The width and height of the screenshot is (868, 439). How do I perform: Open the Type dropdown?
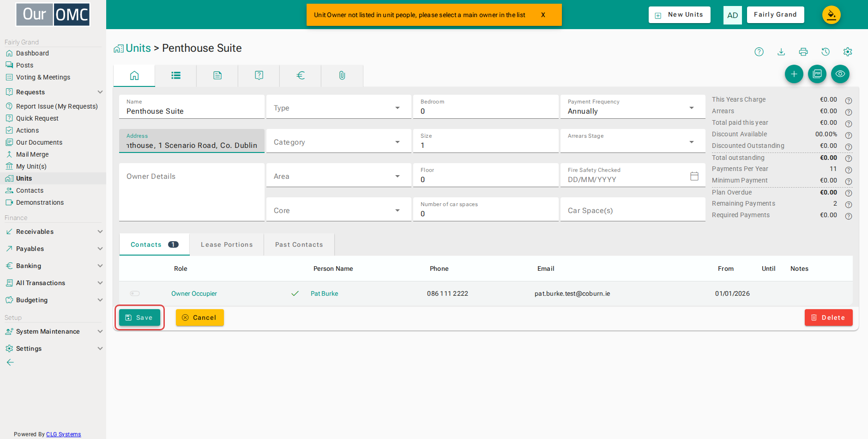click(x=339, y=107)
